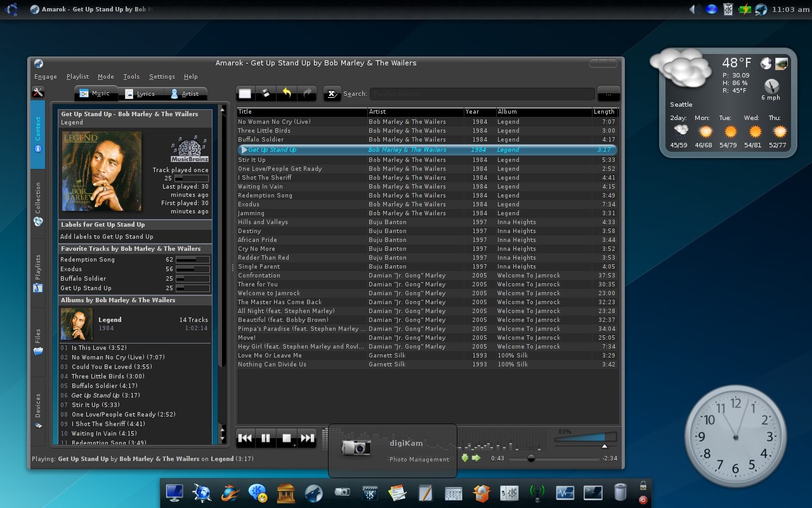The height and width of the screenshot is (508, 812).
Task: Open the Settings menu
Action: 162,76
